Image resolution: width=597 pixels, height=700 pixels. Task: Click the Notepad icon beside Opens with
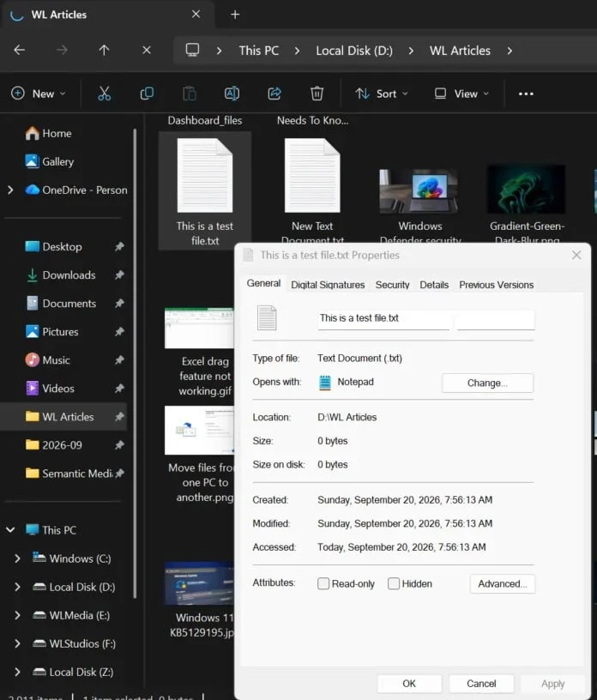click(x=325, y=383)
